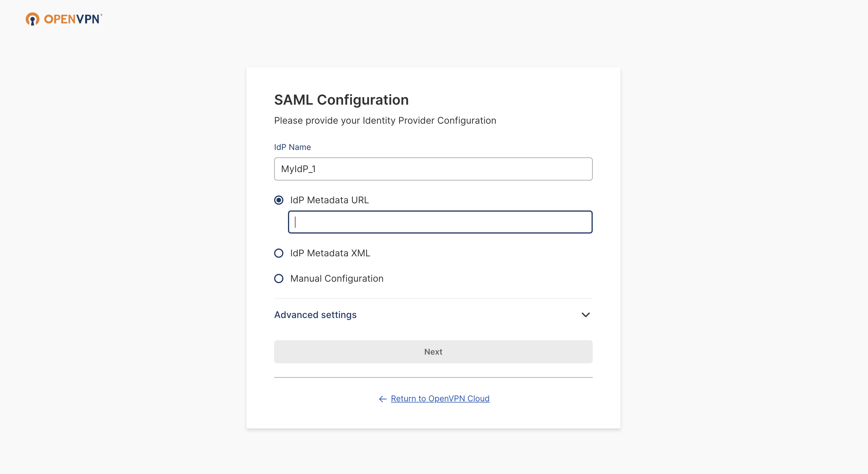Click the Next button

[433, 351]
